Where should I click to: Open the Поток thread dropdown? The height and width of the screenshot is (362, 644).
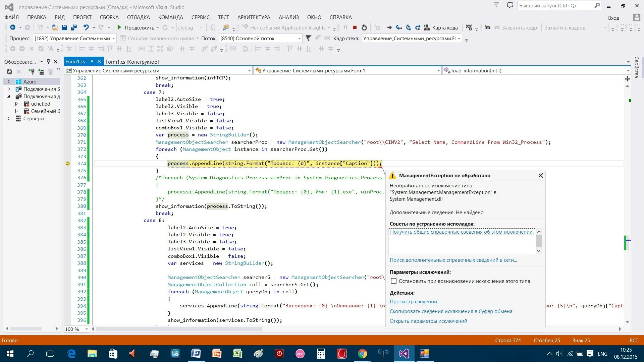[299, 39]
